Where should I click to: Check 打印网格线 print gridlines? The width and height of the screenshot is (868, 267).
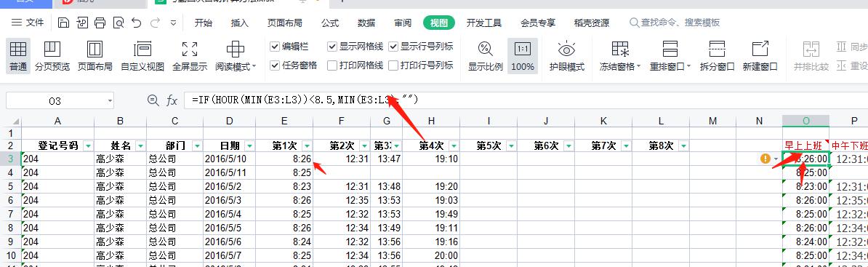pos(332,65)
